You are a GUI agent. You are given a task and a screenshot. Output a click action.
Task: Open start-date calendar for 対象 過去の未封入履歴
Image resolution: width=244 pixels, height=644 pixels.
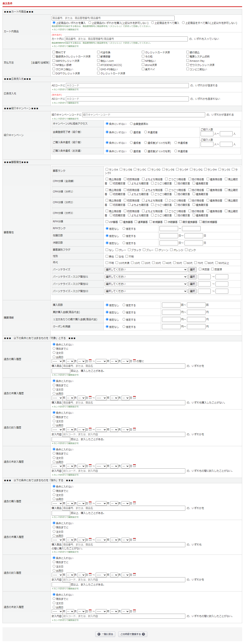(x=90, y=466)
